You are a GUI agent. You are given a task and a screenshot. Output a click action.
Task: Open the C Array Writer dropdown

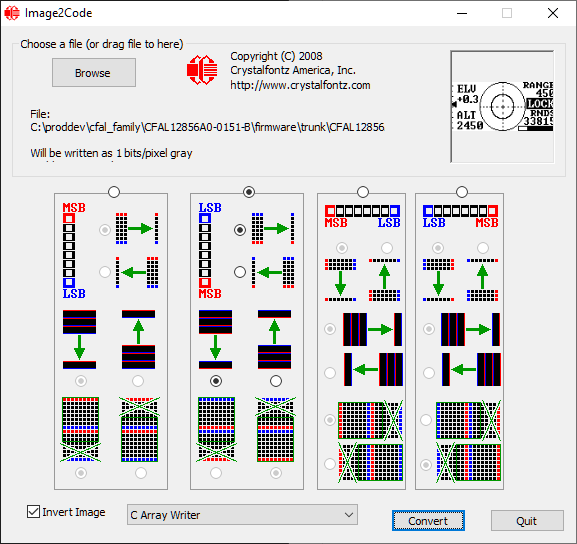click(x=242, y=515)
